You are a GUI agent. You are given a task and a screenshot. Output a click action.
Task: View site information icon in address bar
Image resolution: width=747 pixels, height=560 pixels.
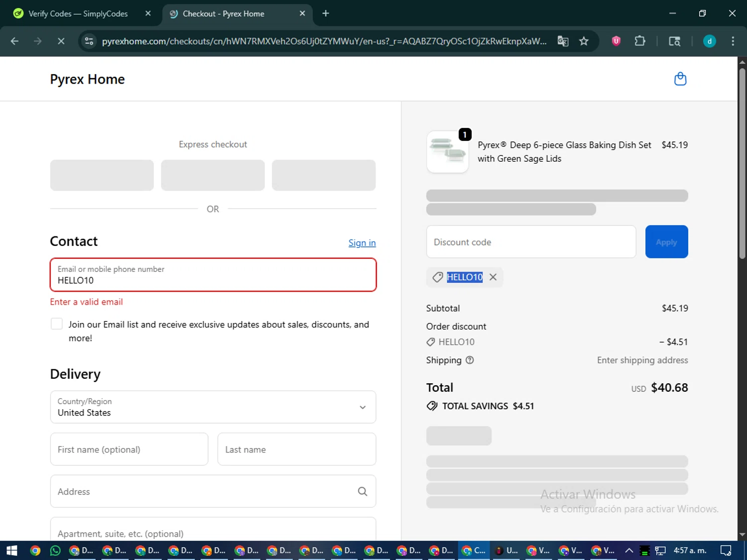[89, 41]
